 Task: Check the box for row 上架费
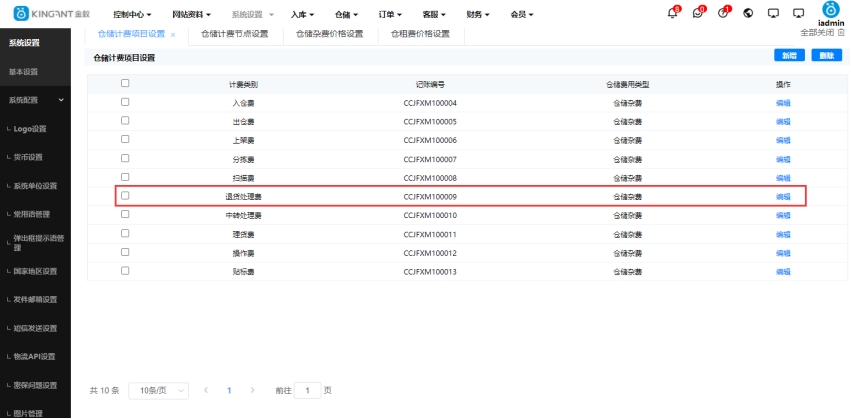coord(125,139)
